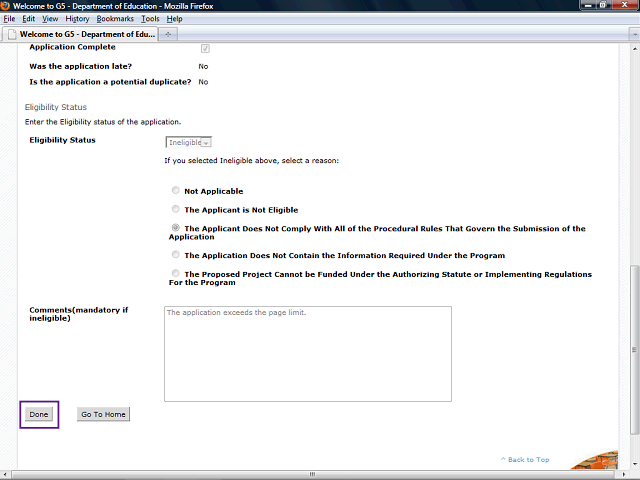Open the Help menu
The image size is (640, 480).
pyautogui.click(x=174, y=19)
